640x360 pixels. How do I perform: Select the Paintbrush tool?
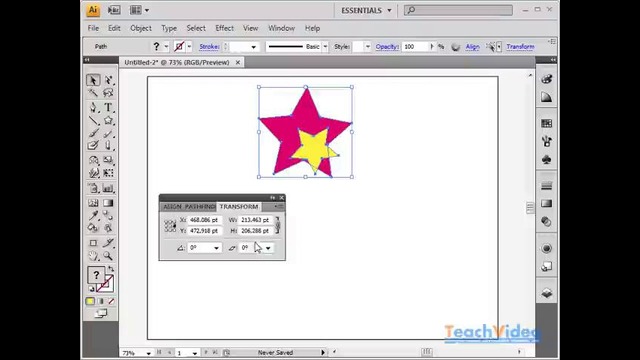93,133
